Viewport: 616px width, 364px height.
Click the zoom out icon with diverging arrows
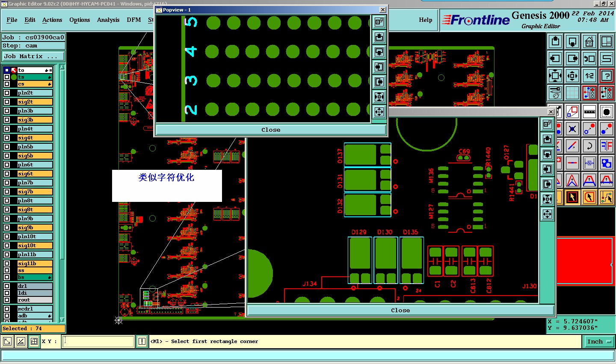point(572,76)
